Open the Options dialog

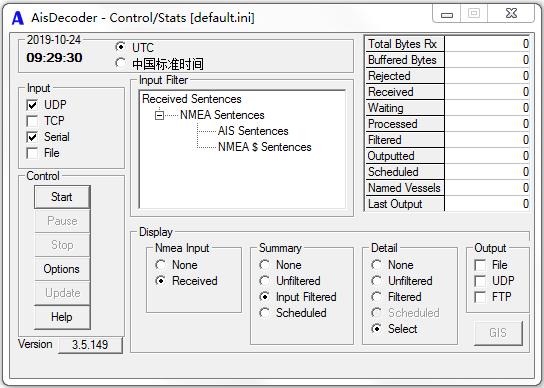click(62, 269)
